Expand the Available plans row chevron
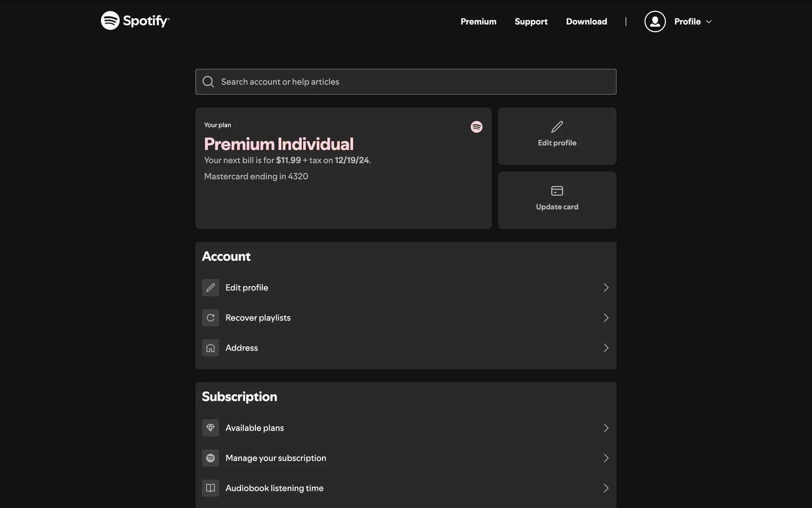The height and width of the screenshot is (508, 812). [606, 428]
